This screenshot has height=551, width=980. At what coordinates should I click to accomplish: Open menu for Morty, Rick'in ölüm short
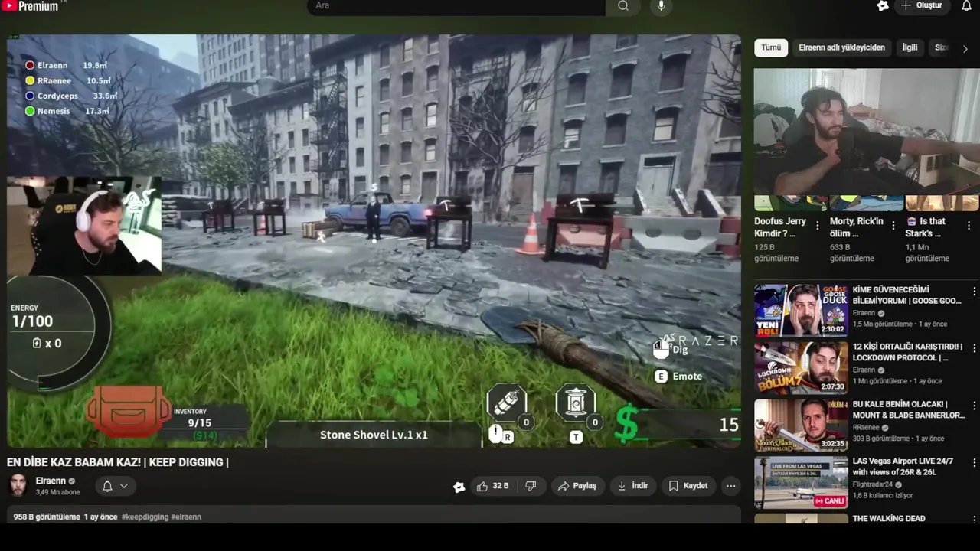(x=893, y=226)
